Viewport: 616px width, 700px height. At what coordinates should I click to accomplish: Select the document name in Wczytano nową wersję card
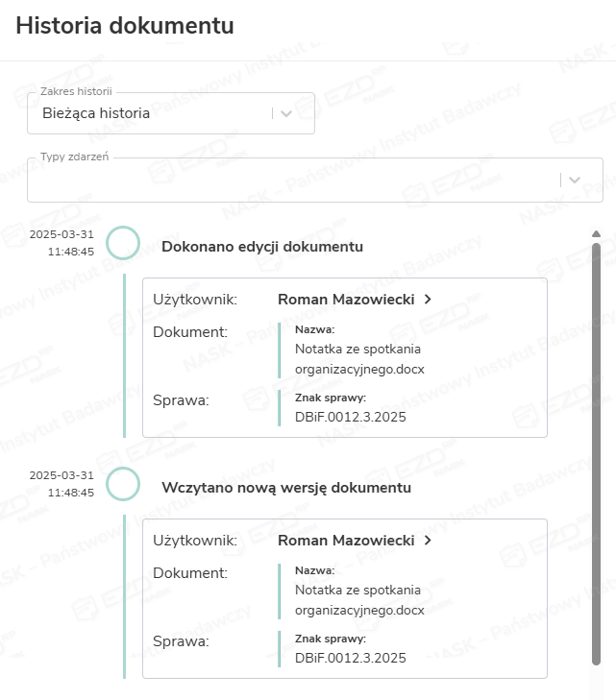click(358, 599)
